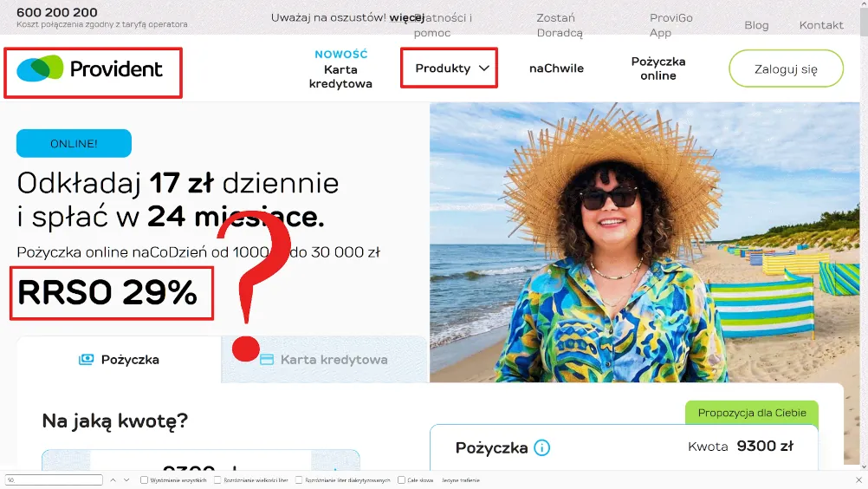Open the naChwile menu item
The image size is (868, 489).
tap(556, 68)
